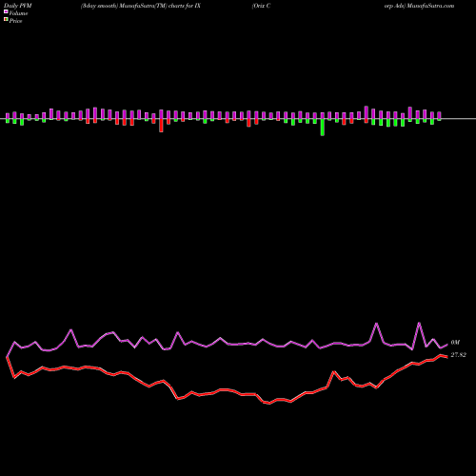The image size is (476, 476).
Task: Click the '0M' volume value label
Action: (x=455, y=343)
